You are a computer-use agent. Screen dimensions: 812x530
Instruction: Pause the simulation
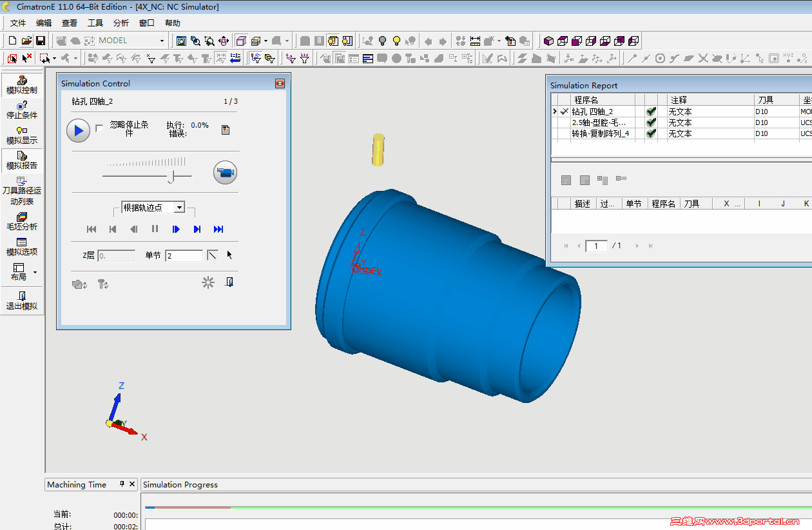pos(155,229)
